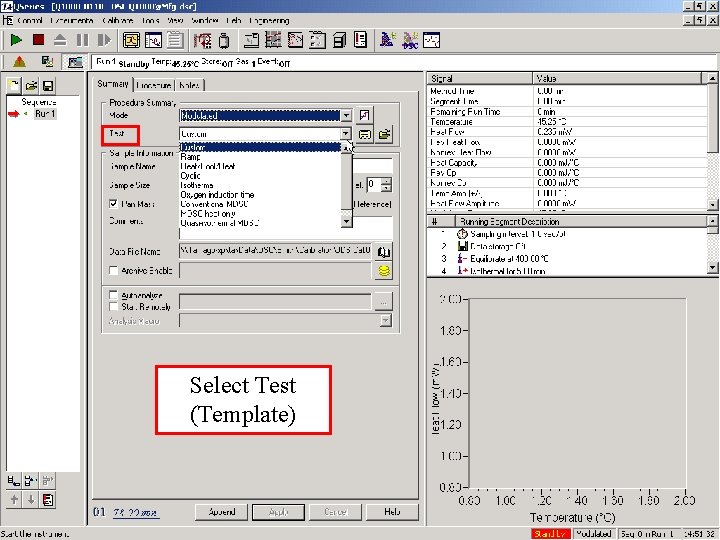Click the Append button
The image size is (720, 540).
tap(221, 512)
